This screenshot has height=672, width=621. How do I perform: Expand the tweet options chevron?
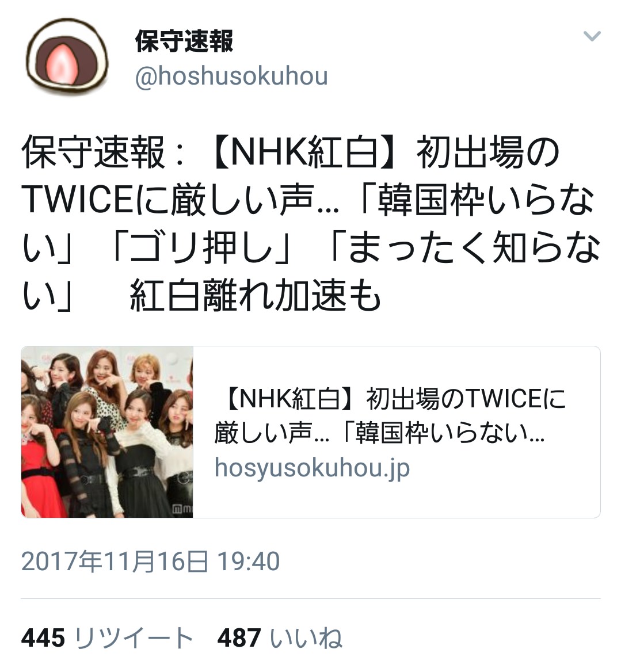coord(592,36)
